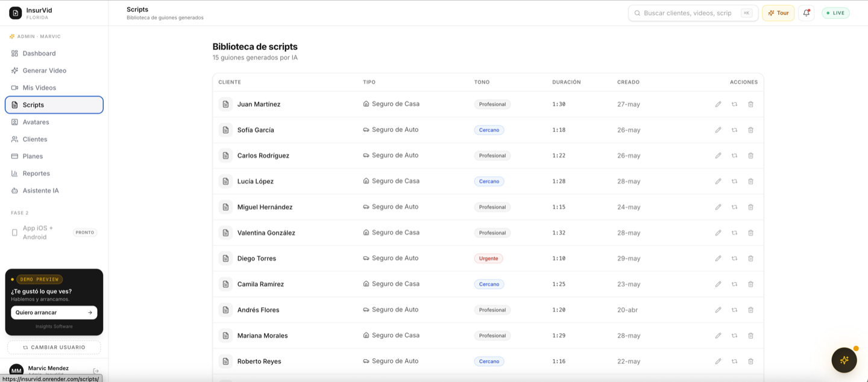Regenerate Lucía López script

point(734,181)
